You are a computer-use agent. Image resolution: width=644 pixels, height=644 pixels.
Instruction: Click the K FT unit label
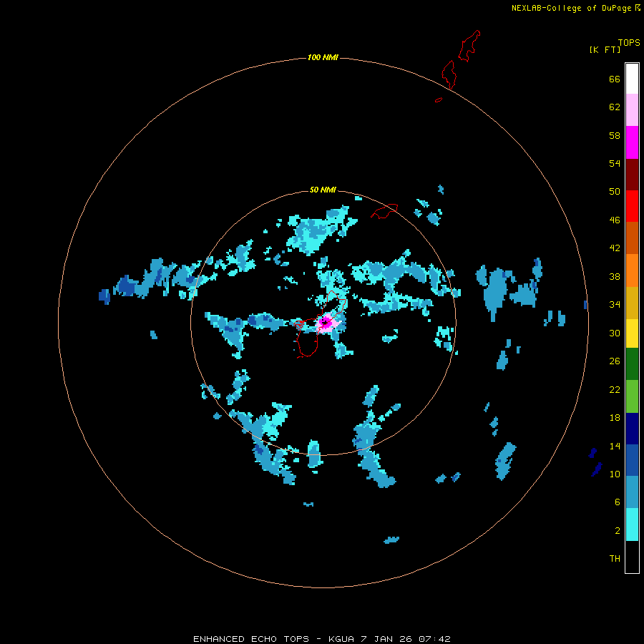[x=605, y=49]
